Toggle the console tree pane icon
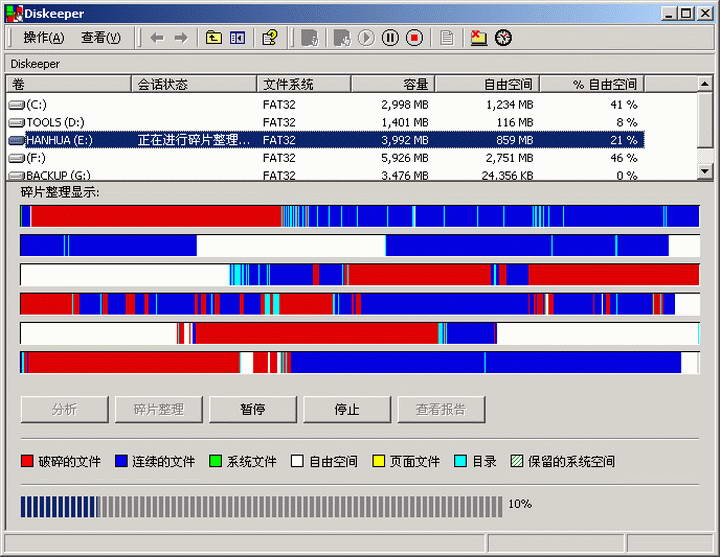Screen dimensions: 720x557 click(x=237, y=38)
